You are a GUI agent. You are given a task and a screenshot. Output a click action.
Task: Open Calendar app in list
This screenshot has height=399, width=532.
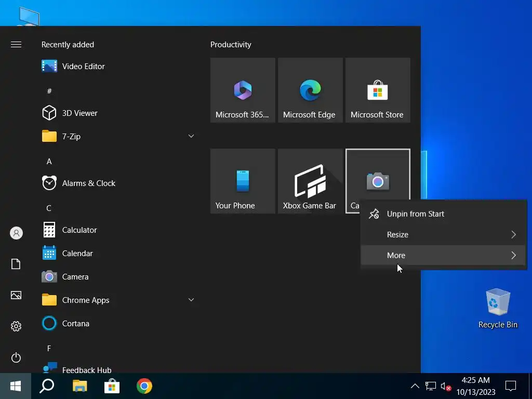pos(118,254)
